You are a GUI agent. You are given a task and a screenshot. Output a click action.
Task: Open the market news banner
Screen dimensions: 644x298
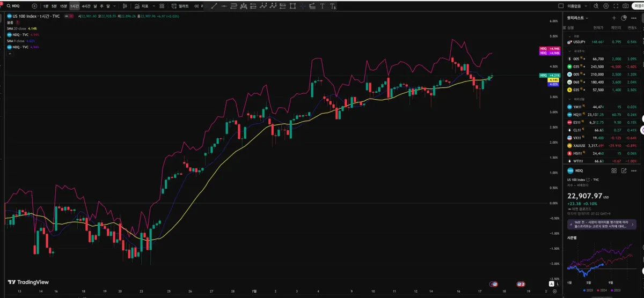pos(602,223)
